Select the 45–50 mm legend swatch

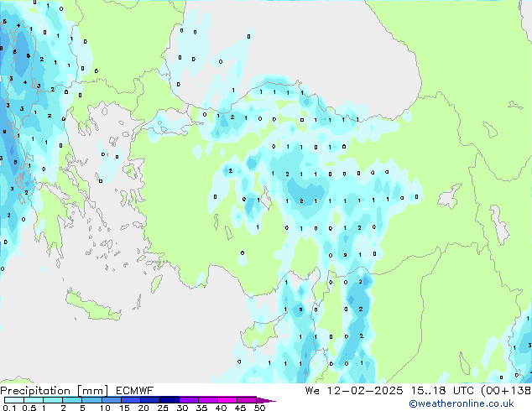click(x=247, y=400)
